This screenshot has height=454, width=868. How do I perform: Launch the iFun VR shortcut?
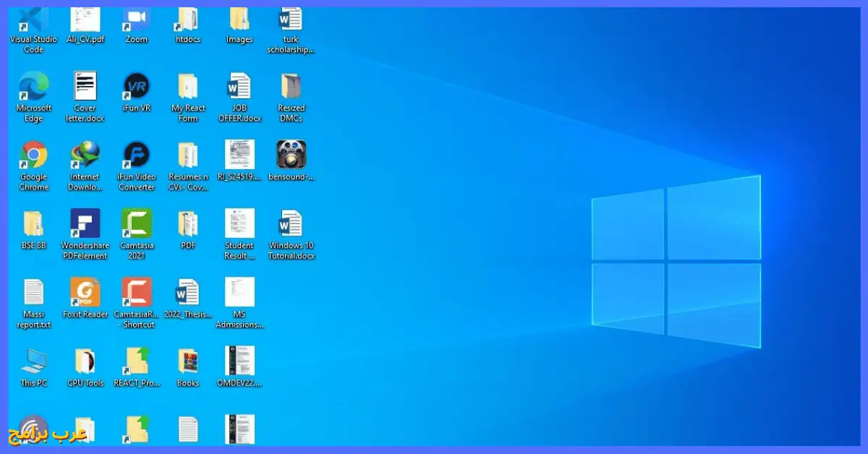pyautogui.click(x=136, y=92)
